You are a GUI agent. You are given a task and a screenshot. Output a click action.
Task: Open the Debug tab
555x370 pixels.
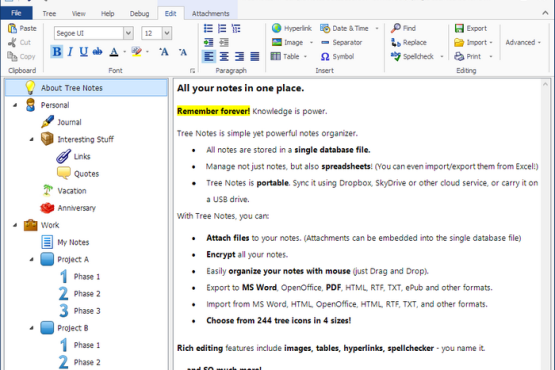tap(139, 13)
